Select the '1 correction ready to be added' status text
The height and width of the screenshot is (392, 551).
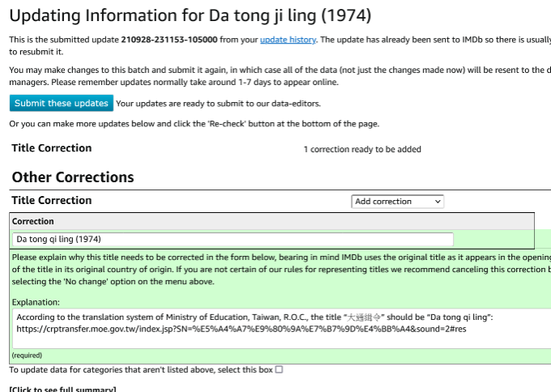[362, 149]
